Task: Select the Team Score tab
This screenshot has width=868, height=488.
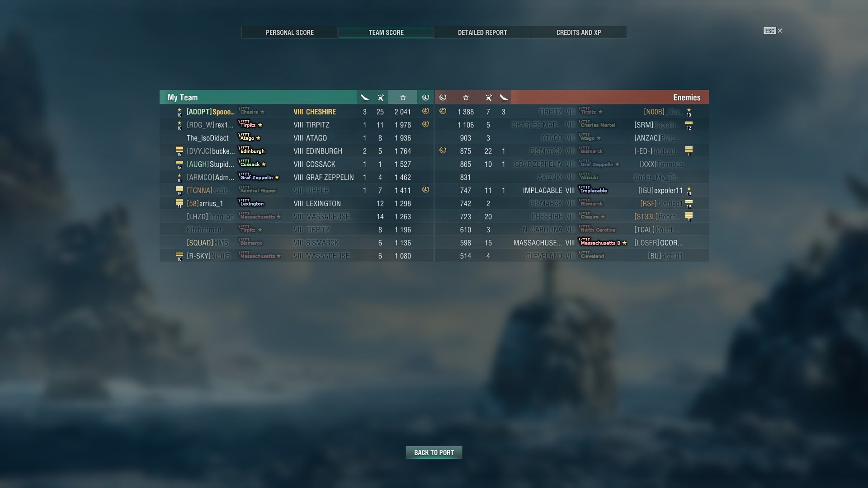Action: click(x=386, y=33)
